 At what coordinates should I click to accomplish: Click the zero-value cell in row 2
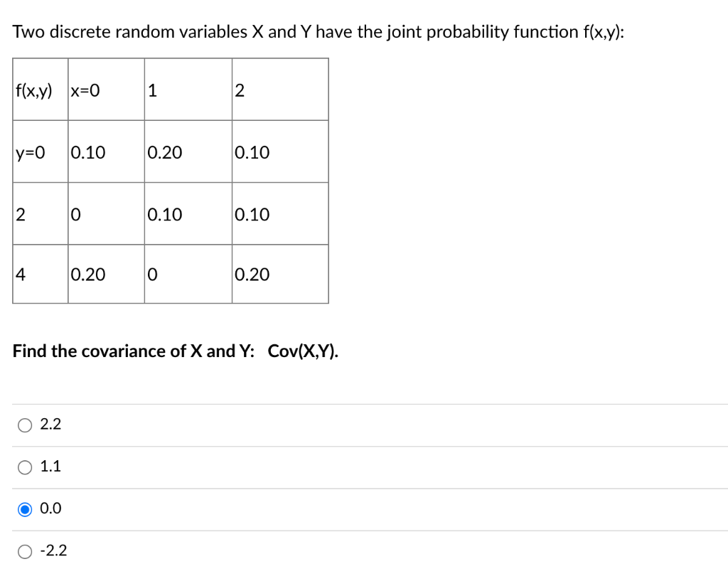[x=105, y=213]
